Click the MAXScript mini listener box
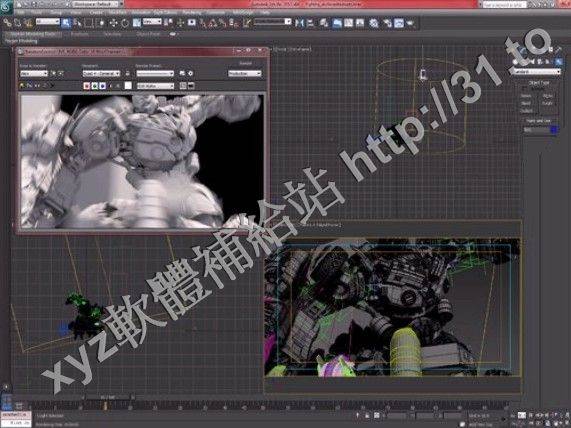 (16, 419)
